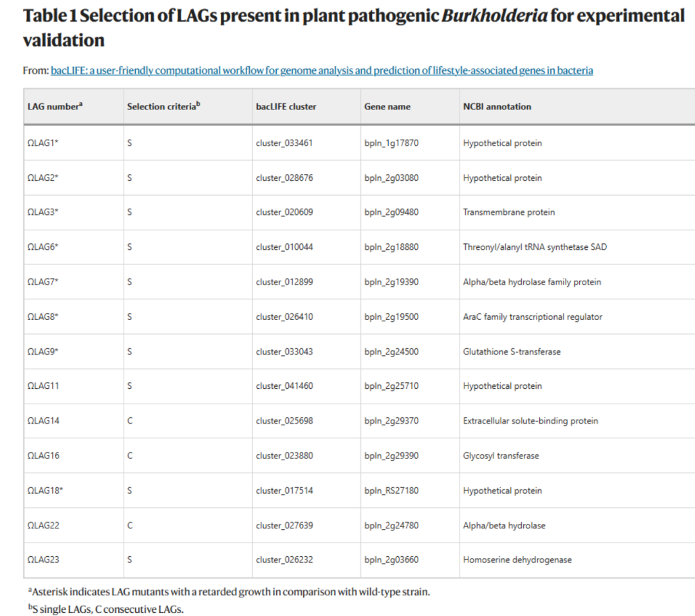Select Glutathione S-transferase annotation

coord(512,351)
